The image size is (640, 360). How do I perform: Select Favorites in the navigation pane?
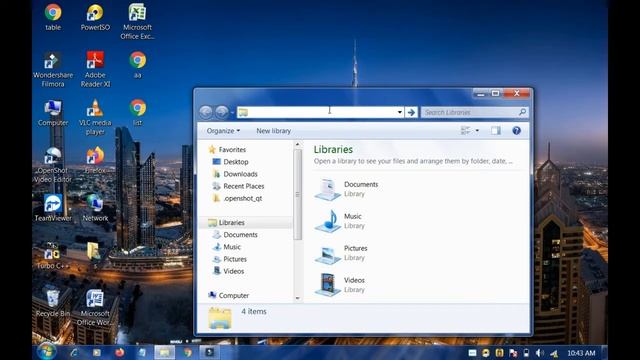(227, 150)
